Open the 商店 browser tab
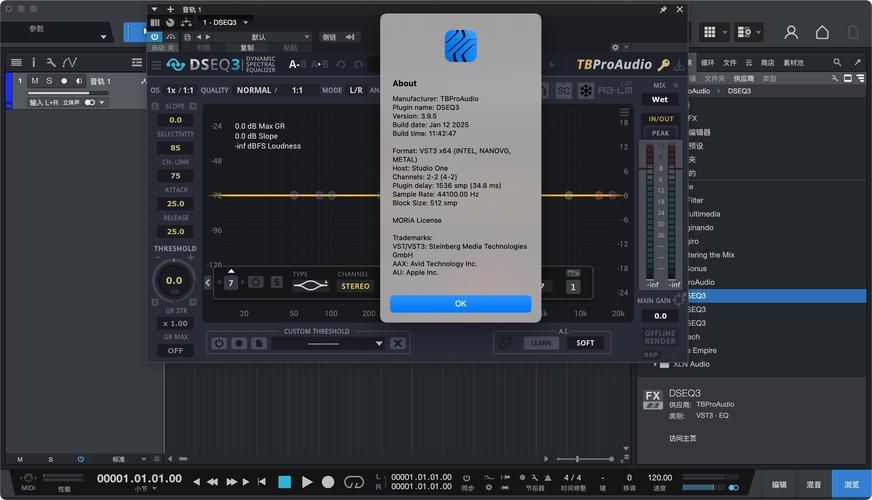This screenshot has width=872, height=500. tap(767, 63)
